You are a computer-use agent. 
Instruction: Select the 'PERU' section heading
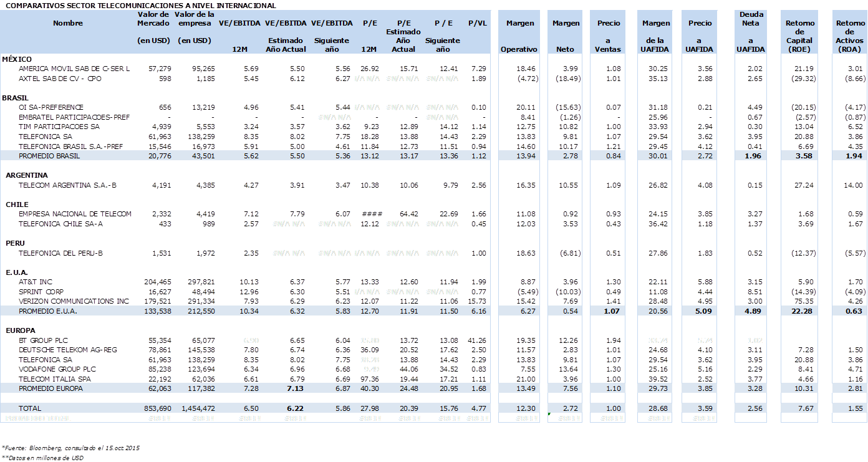16,244
